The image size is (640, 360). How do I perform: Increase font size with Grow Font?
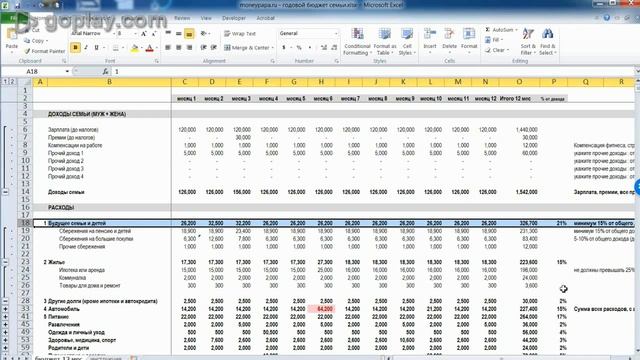coord(144,33)
